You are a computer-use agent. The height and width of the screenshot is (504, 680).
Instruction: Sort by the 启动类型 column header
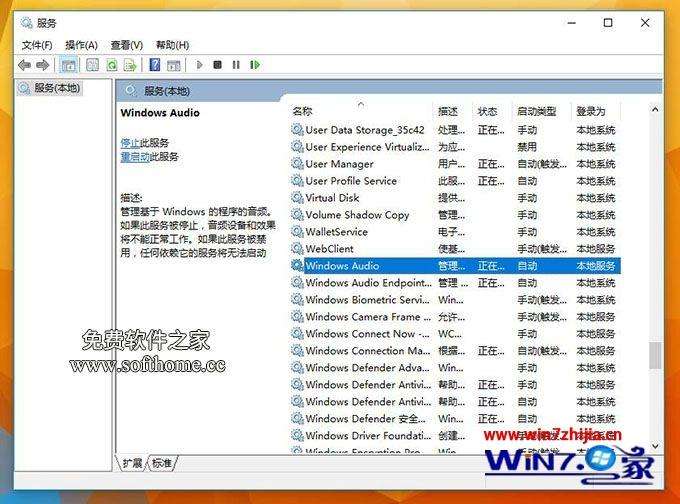click(x=537, y=111)
